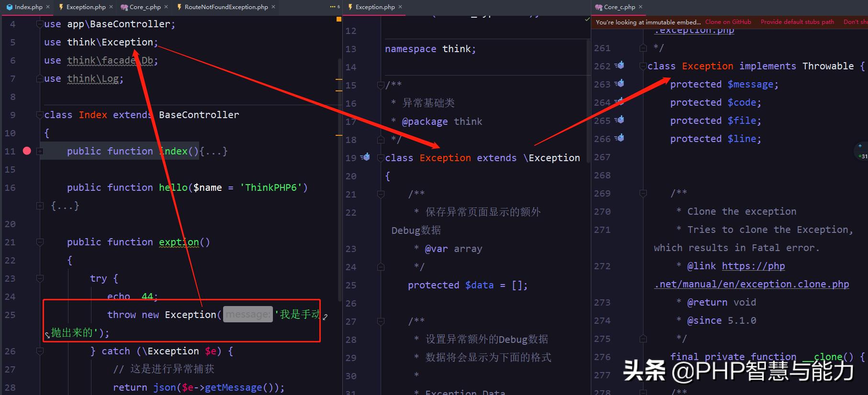This screenshot has width=868, height=395.
Task: Click the overridden gutter icon at line 263
Action: pos(620,83)
